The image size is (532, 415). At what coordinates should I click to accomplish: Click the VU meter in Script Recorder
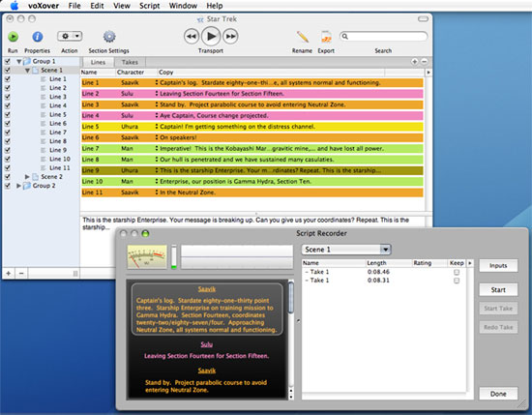[147, 257]
